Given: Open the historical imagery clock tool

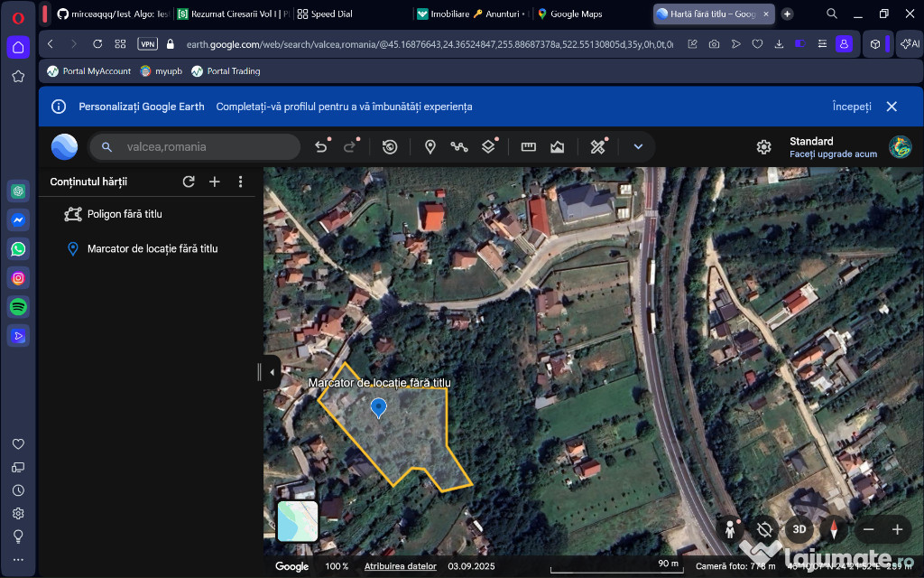Looking at the screenshot, I should tap(390, 147).
